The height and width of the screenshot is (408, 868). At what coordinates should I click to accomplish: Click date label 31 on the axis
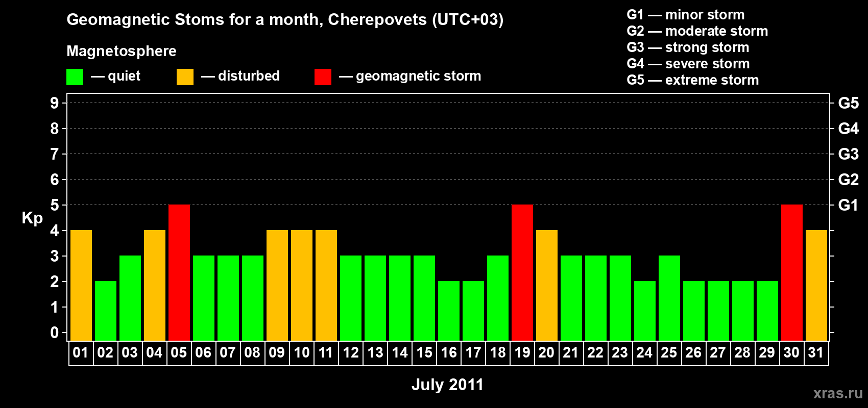coord(816,352)
